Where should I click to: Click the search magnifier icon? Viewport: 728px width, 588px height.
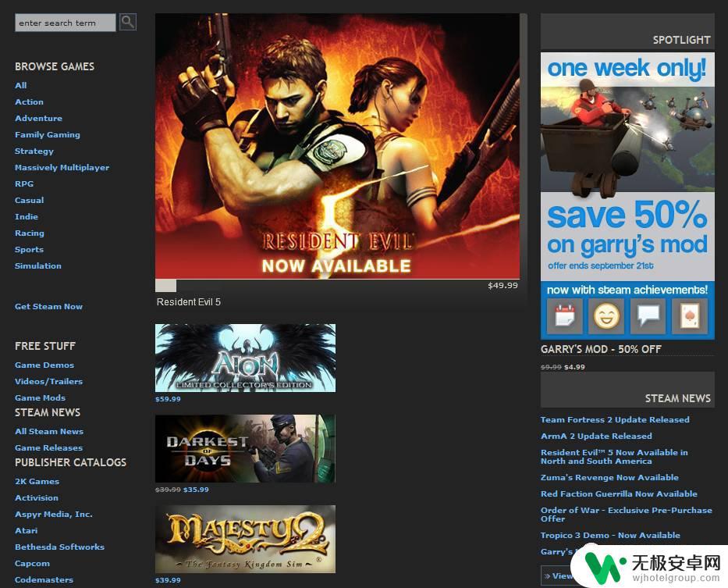(x=128, y=22)
